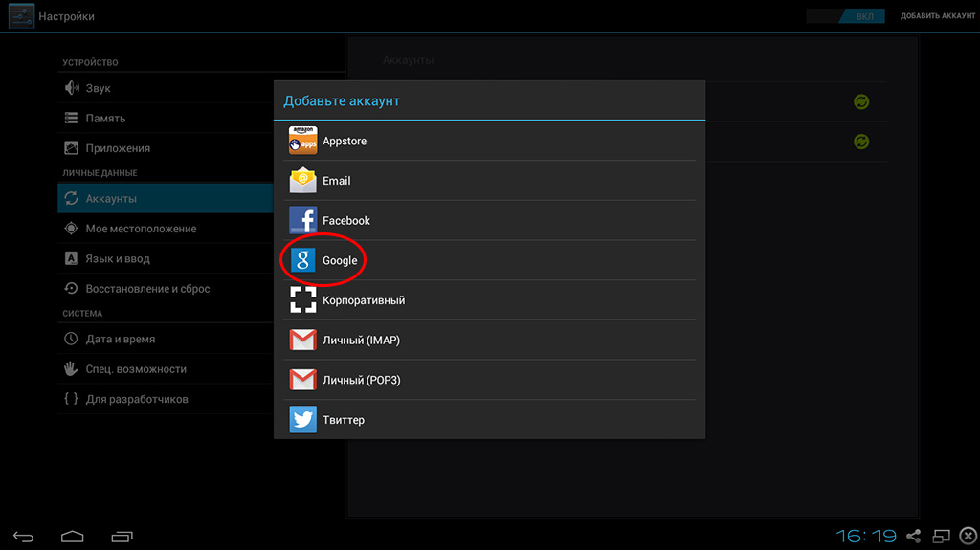Image resolution: width=980 pixels, height=550 pixels.
Task: Tap the recent apps navigation button
Action: tap(122, 537)
